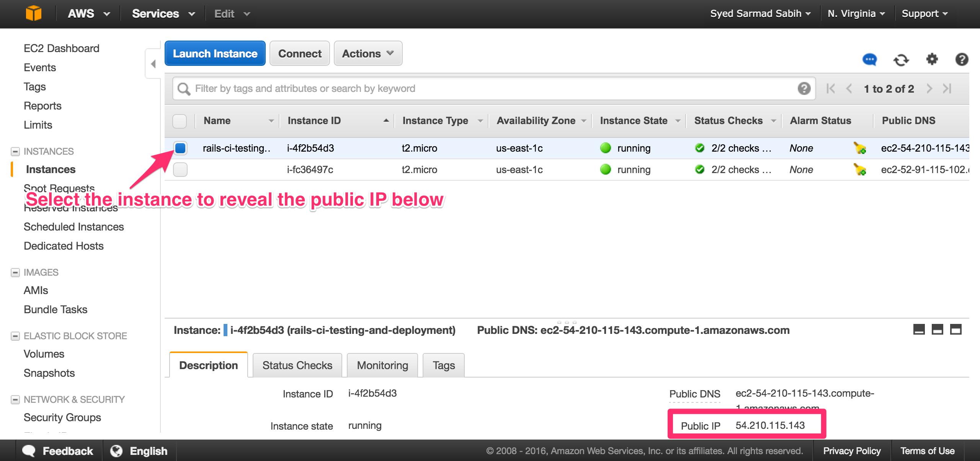Collapse the ELASTIC BLOCK STORE section
980x461 pixels.
click(x=15, y=336)
